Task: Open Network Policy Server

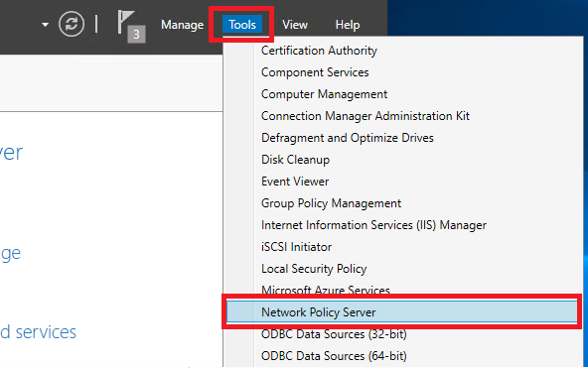Action: click(x=401, y=311)
